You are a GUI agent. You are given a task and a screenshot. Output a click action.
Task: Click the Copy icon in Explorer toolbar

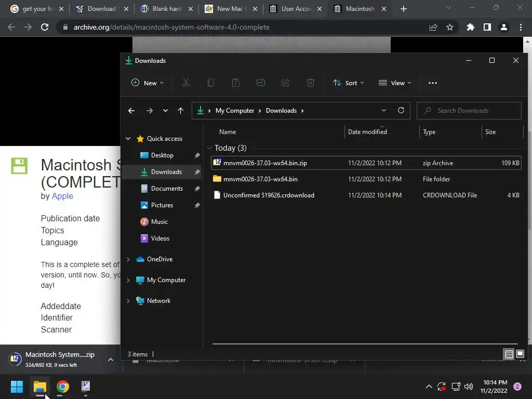[211, 83]
